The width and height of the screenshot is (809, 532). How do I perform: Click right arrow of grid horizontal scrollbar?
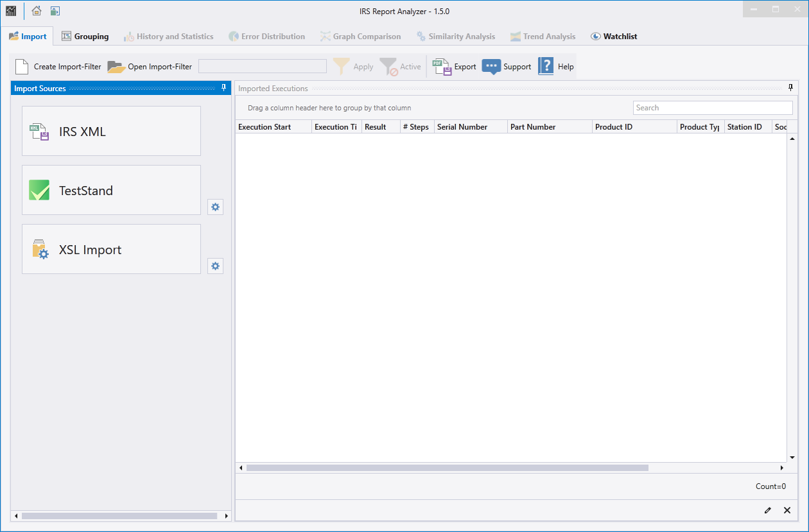[x=782, y=468]
